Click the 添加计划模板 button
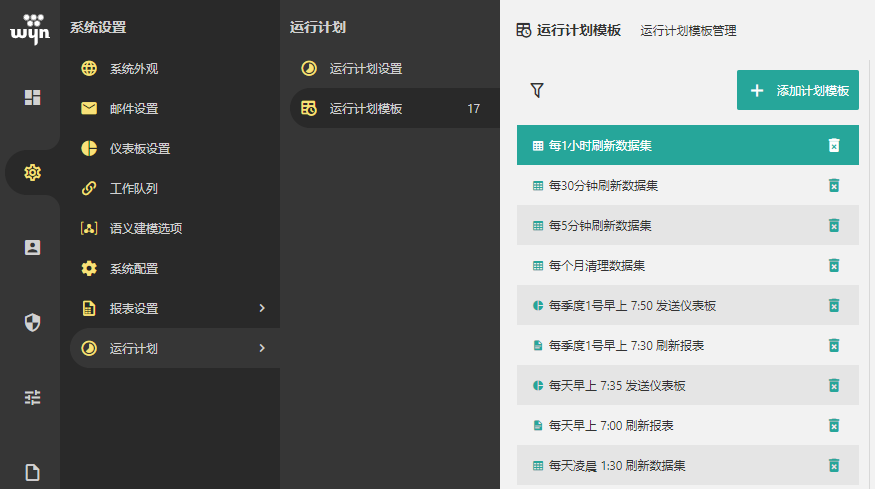Screen dimensions: 875x489 [797, 90]
